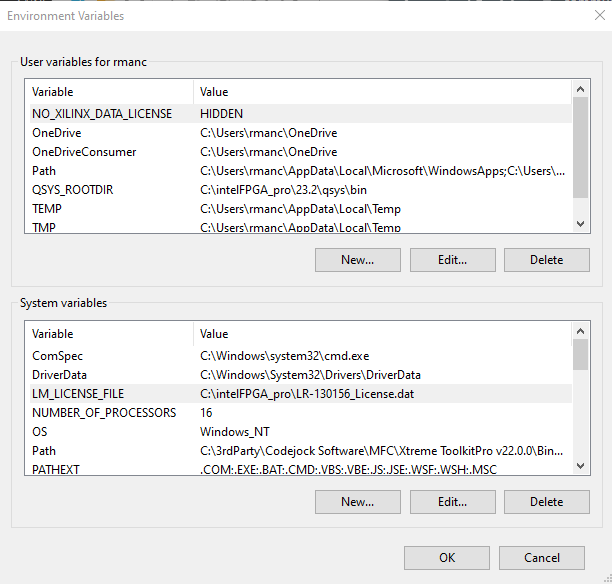Select the OneDriveConsumer variable row
Viewport: 612px width, 584px height.
click(x=84, y=152)
